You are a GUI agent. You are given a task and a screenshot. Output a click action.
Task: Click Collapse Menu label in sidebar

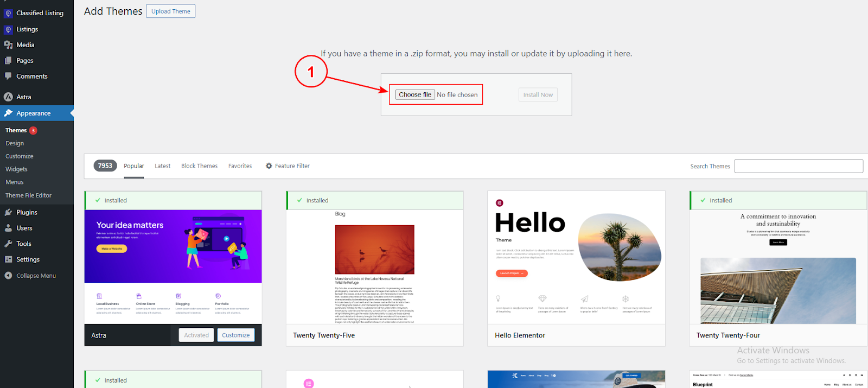(36, 276)
